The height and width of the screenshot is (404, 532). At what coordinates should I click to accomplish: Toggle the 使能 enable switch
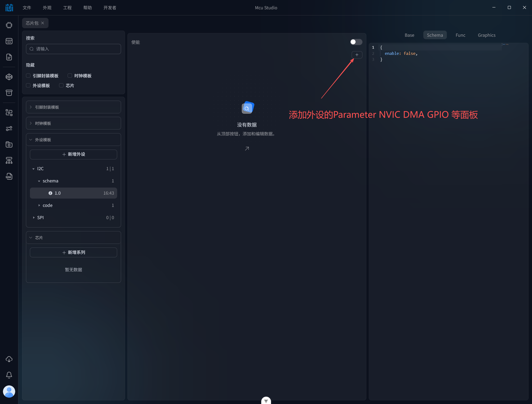click(x=356, y=42)
